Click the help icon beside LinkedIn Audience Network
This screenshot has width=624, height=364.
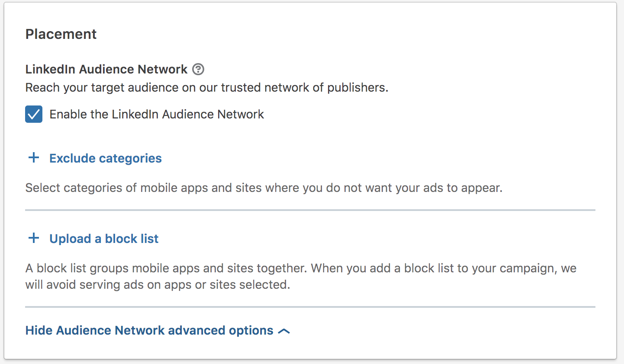click(x=198, y=69)
